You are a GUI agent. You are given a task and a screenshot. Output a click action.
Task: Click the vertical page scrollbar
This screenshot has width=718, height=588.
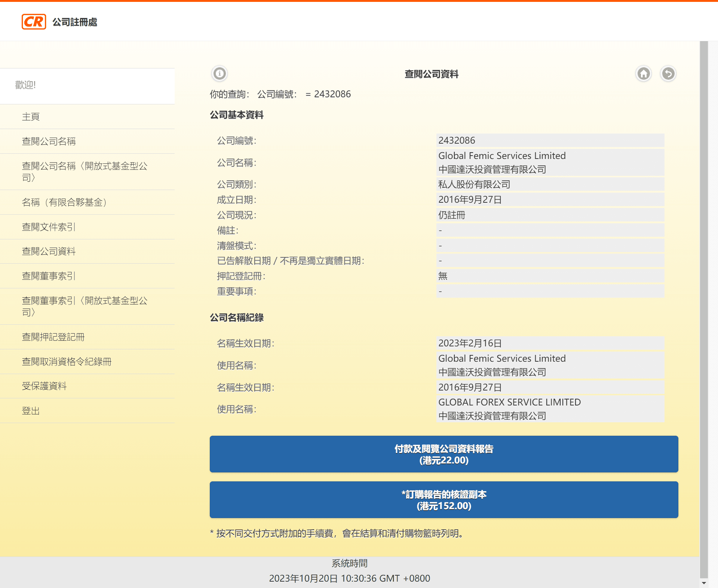704,309
